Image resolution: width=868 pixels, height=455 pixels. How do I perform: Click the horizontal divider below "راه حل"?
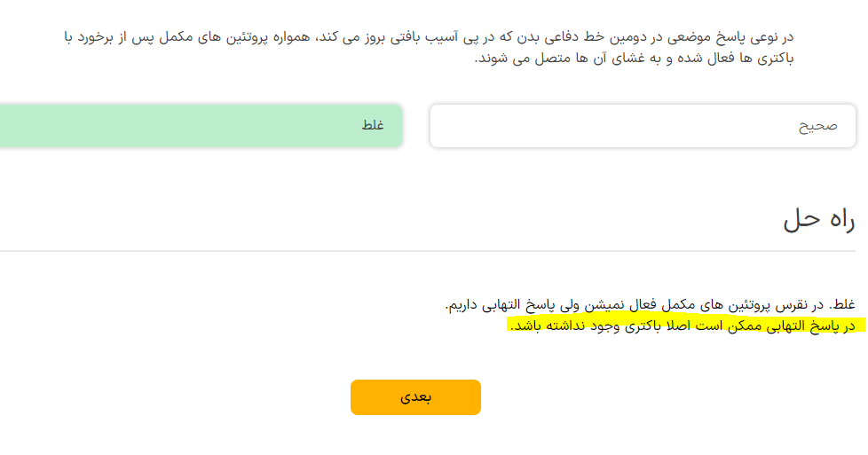(433, 251)
